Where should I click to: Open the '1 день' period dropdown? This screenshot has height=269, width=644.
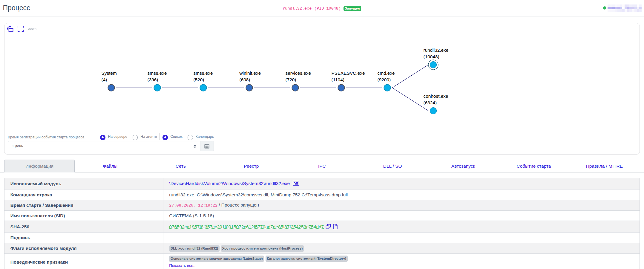104,146
